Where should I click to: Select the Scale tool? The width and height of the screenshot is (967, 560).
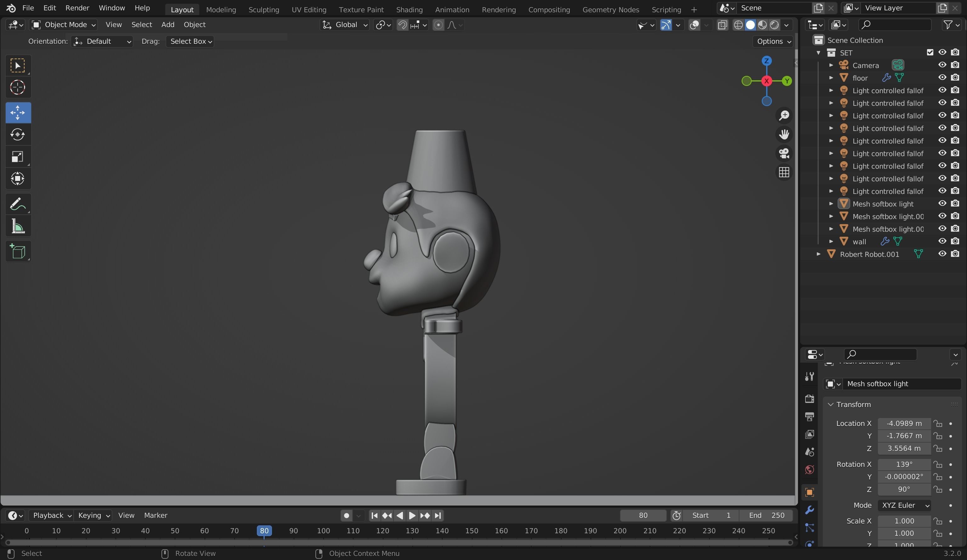18,156
